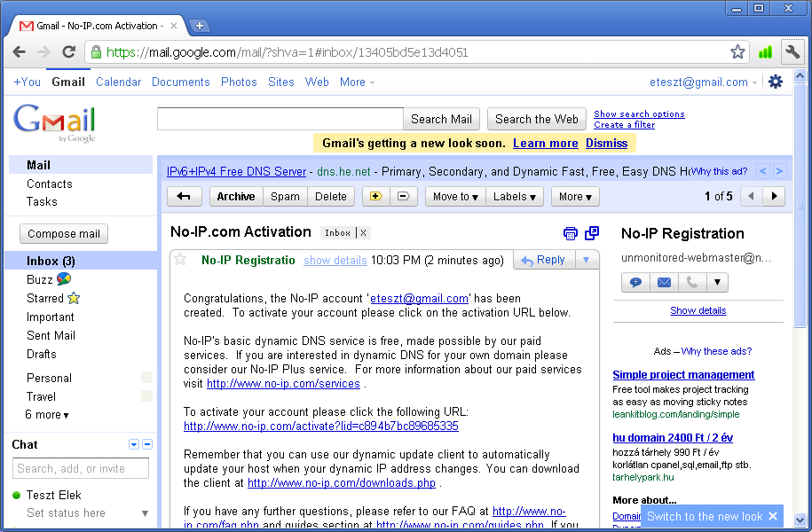Viewport: 812px width, 532px height.
Task: Click the green bars extension icon
Action: pyautogui.click(x=765, y=51)
